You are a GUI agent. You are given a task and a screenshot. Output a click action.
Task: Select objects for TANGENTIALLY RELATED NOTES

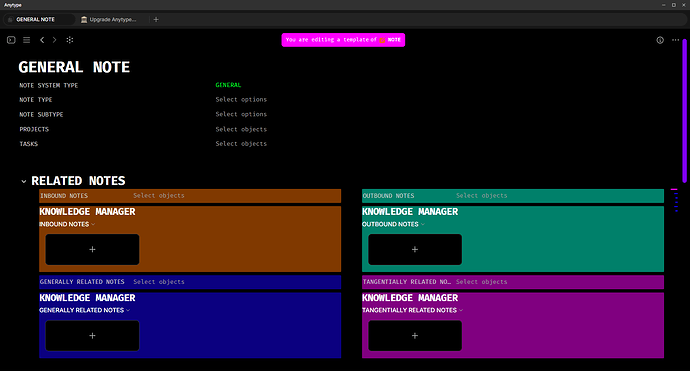pos(481,282)
